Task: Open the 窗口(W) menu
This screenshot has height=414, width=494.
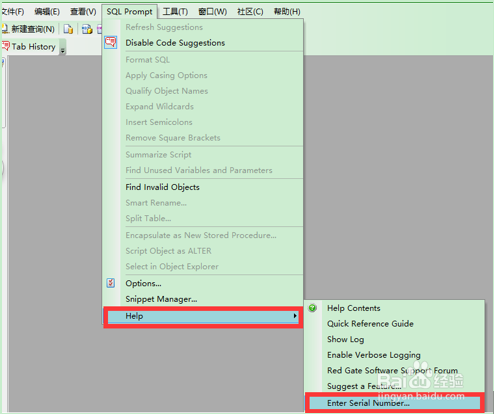Action: click(x=213, y=12)
